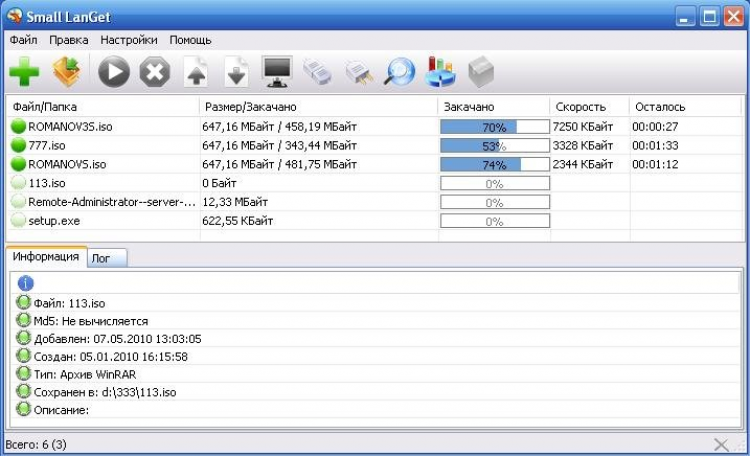Click green status dot of 777.iso
750x456 pixels.
(x=18, y=145)
